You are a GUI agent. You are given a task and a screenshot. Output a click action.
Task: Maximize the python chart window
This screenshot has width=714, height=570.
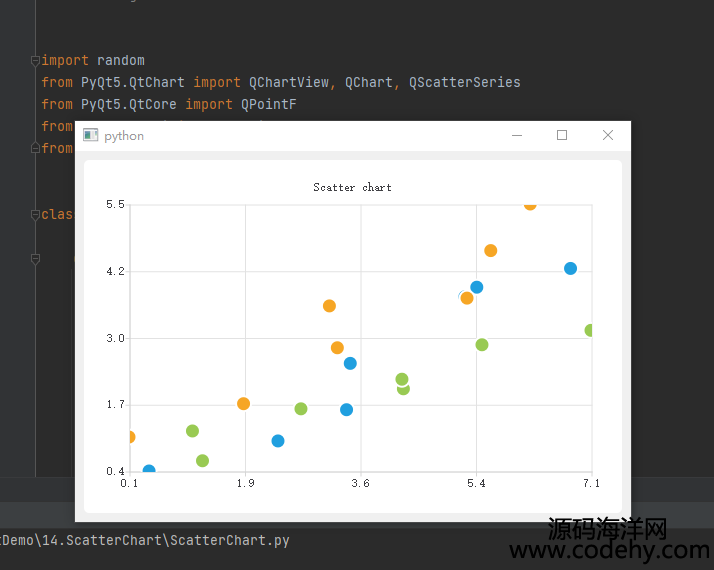562,135
